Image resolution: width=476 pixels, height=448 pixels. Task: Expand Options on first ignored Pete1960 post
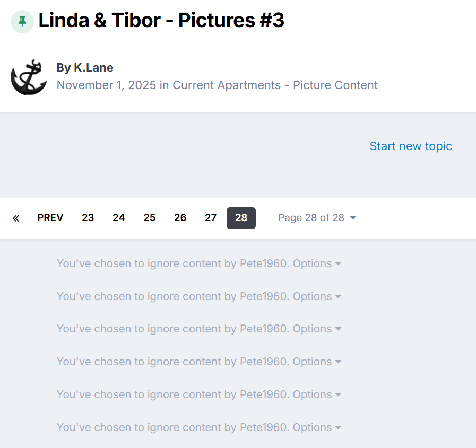click(317, 264)
